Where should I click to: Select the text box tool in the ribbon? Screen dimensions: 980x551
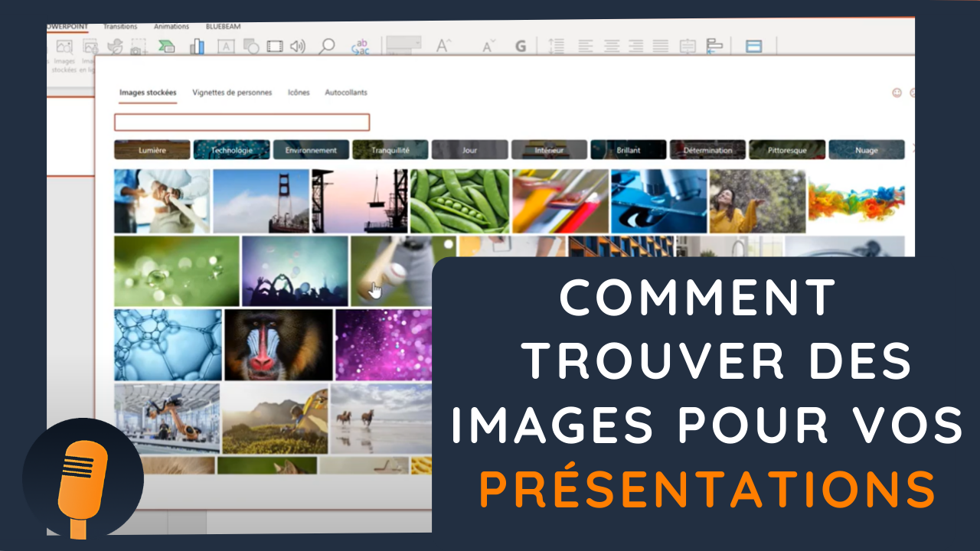(x=226, y=47)
